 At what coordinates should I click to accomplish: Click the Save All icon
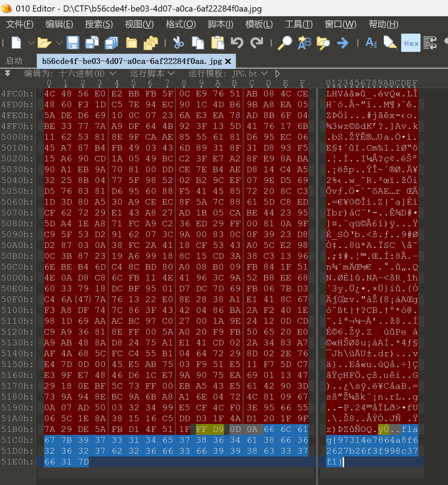pos(111,43)
